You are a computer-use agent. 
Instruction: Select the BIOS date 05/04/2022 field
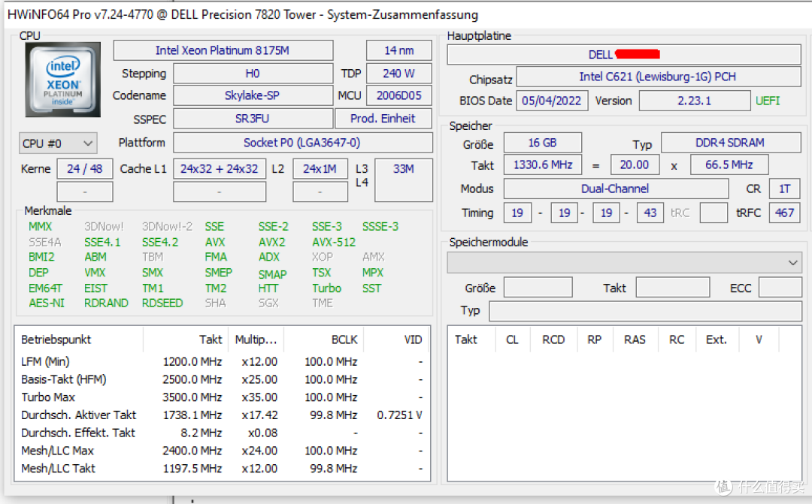552,101
